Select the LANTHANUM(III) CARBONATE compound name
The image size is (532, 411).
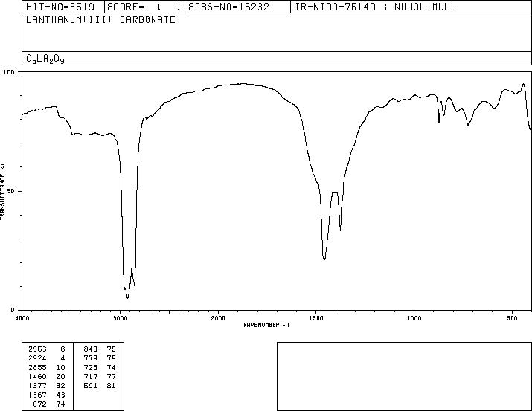(100, 19)
